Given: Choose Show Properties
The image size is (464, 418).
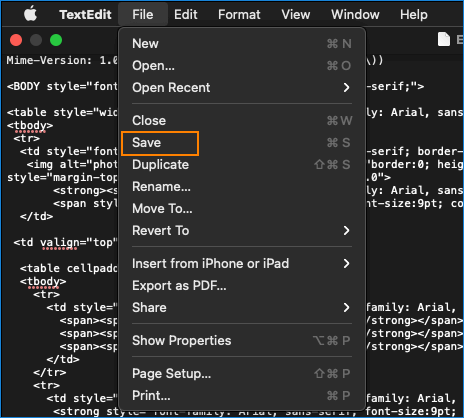Looking at the screenshot, I should tap(242, 341).
